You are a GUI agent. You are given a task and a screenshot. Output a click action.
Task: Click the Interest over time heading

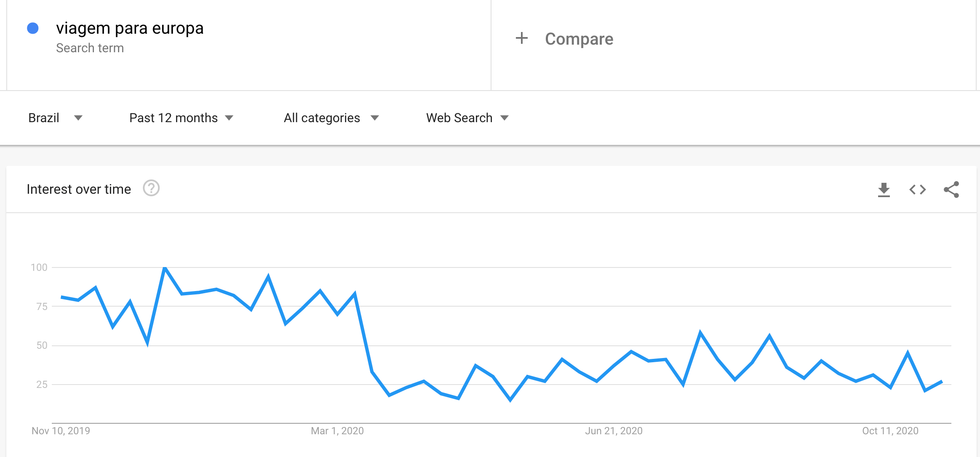[79, 189]
